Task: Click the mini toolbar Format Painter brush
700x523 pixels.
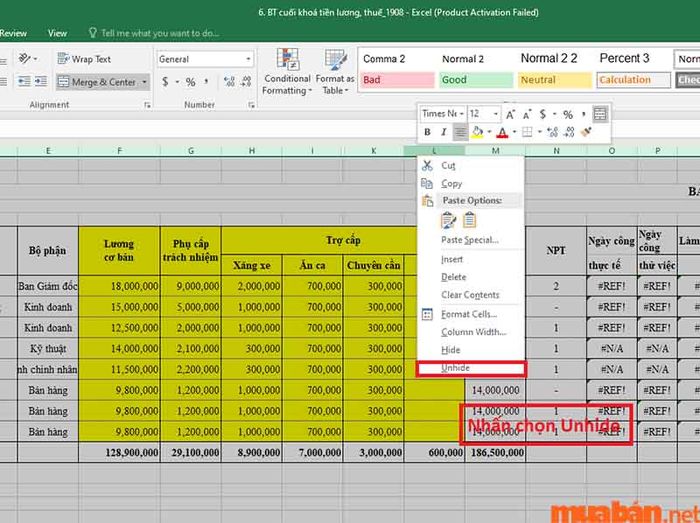Action: tap(586, 132)
